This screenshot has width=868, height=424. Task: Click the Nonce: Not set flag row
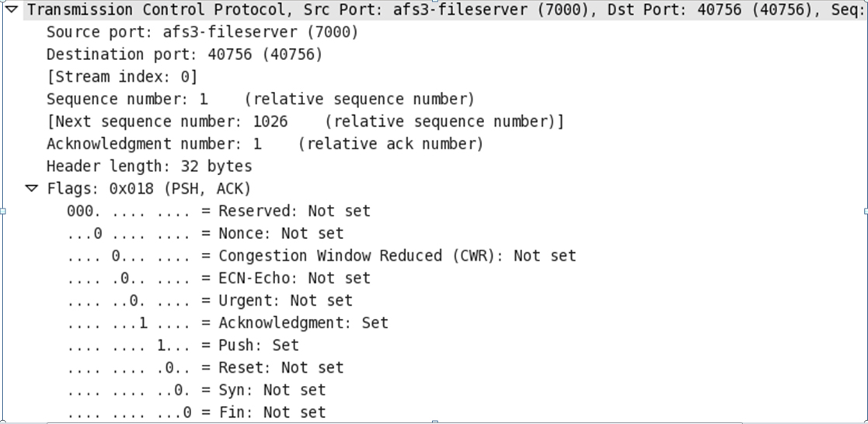click(205, 233)
